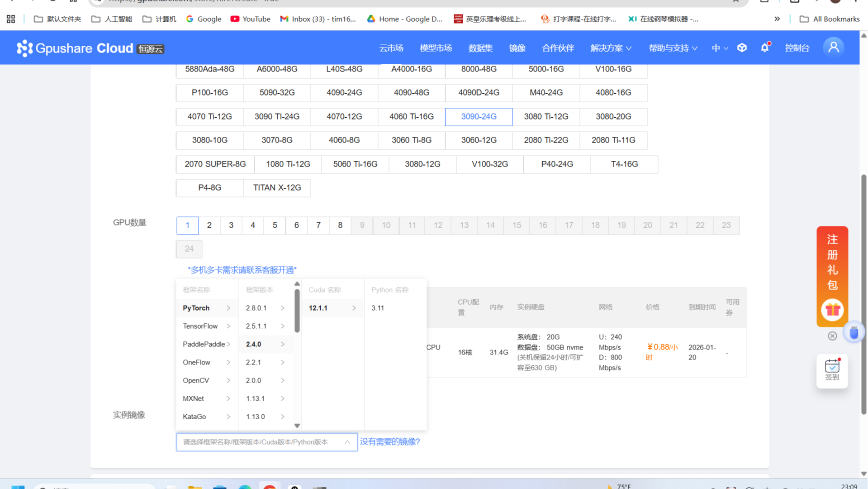
Task: Open the browser apps grid icon
Action: (x=11, y=19)
